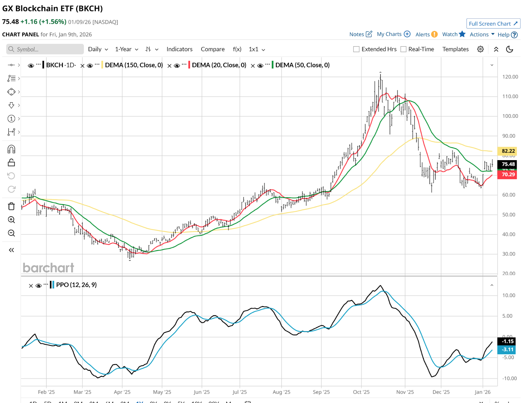
Task: Switch to dark mode moon icon
Action: (x=509, y=49)
